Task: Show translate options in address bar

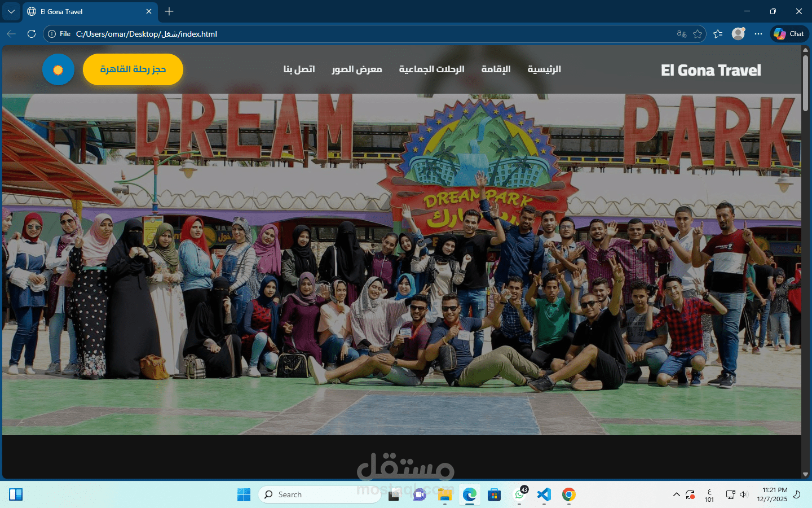Action: click(682, 34)
